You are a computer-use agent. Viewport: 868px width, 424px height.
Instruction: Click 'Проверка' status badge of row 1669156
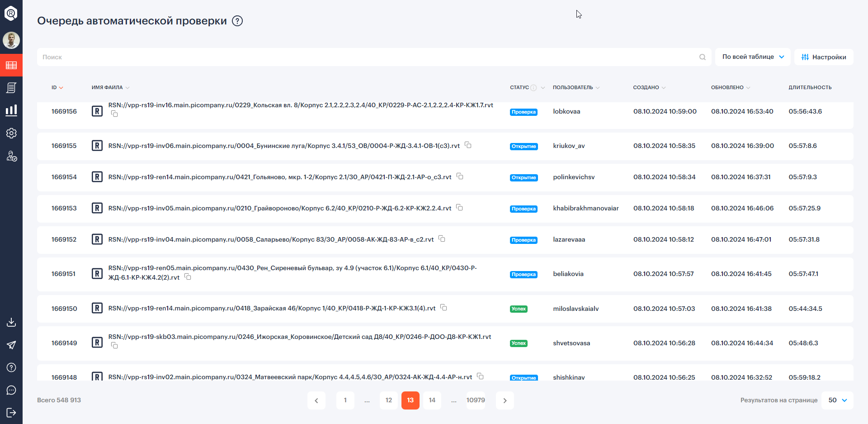[524, 112]
